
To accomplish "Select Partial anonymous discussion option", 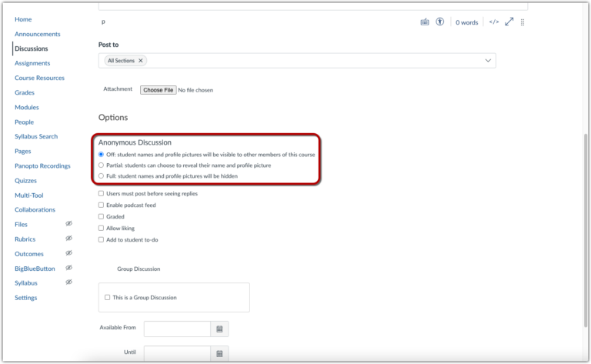I will tap(101, 165).
